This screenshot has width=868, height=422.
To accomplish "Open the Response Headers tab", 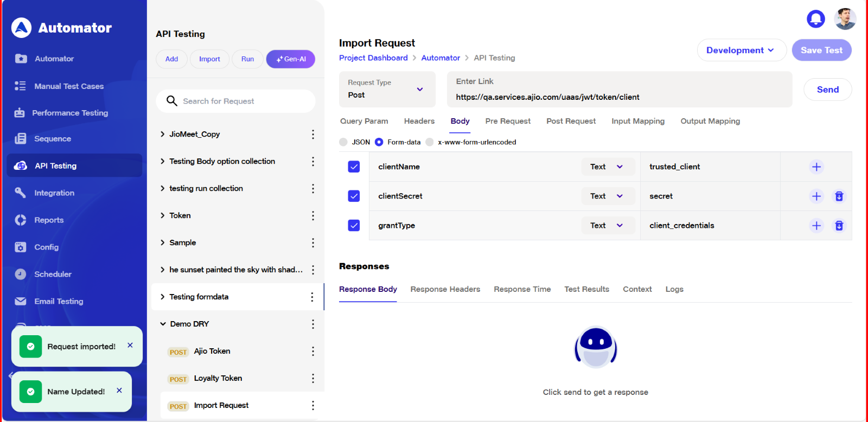I will point(445,290).
